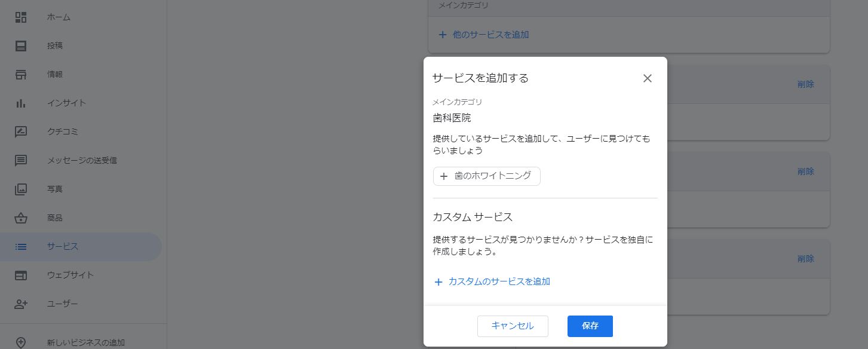This screenshot has width=868, height=349.
Task: Click the カスタムのサービスを追加 link
Action: pyautogui.click(x=499, y=281)
